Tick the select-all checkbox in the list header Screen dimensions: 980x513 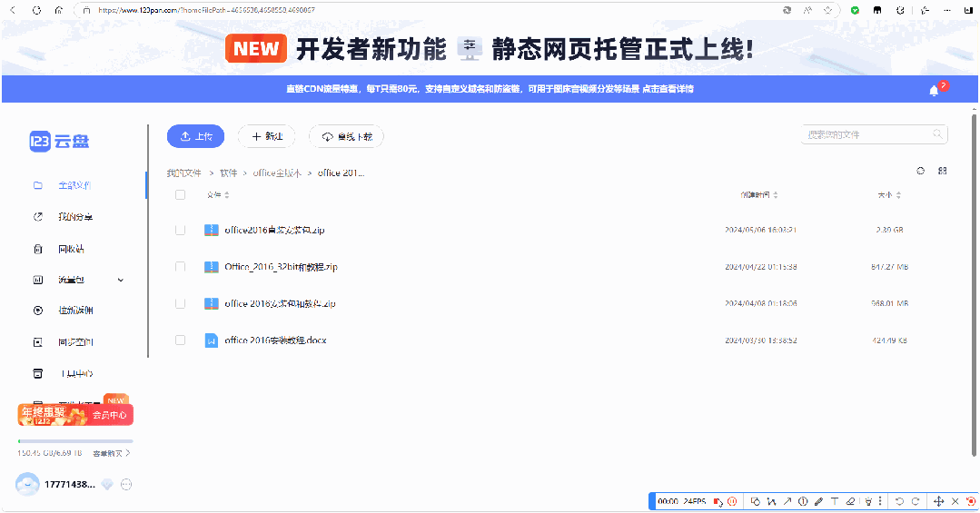(x=180, y=195)
